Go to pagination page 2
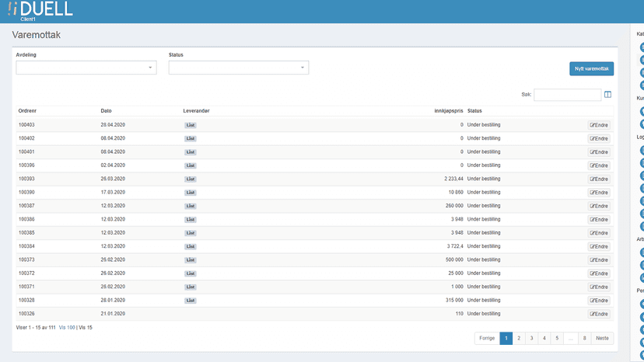Image resolution: width=644 pixels, height=362 pixels. [x=519, y=338]
